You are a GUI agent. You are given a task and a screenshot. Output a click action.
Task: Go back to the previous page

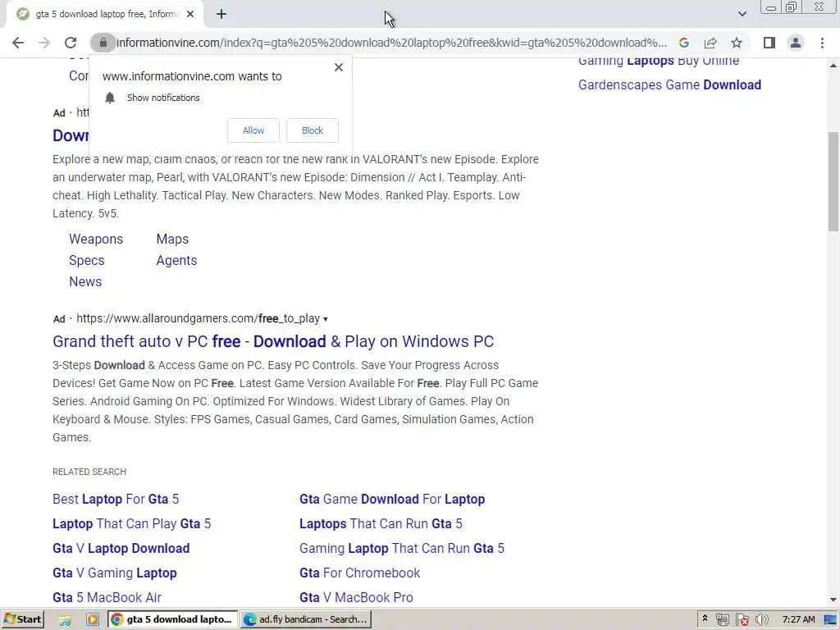click(x=18, y=43)
